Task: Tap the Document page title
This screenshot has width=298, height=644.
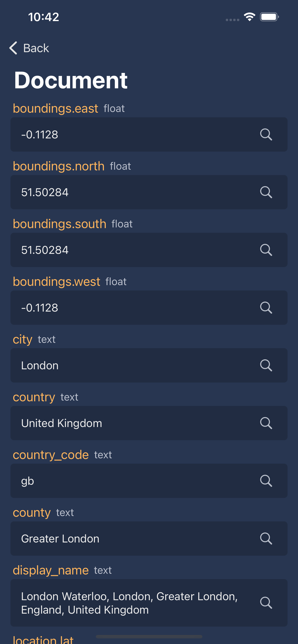Action: click(71, 80)
